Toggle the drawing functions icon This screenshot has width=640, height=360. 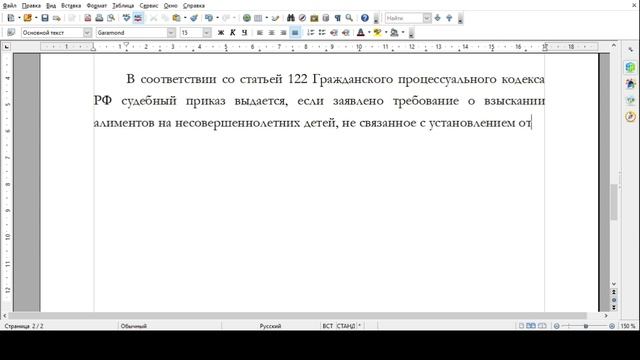click(x=276, y=18)
